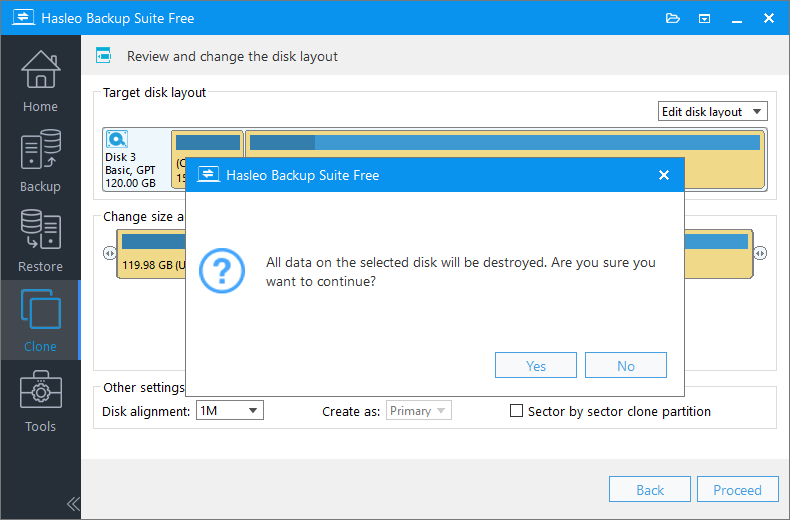
Task: Open the Create as Primary dropdown
Action: coord(418,411)
